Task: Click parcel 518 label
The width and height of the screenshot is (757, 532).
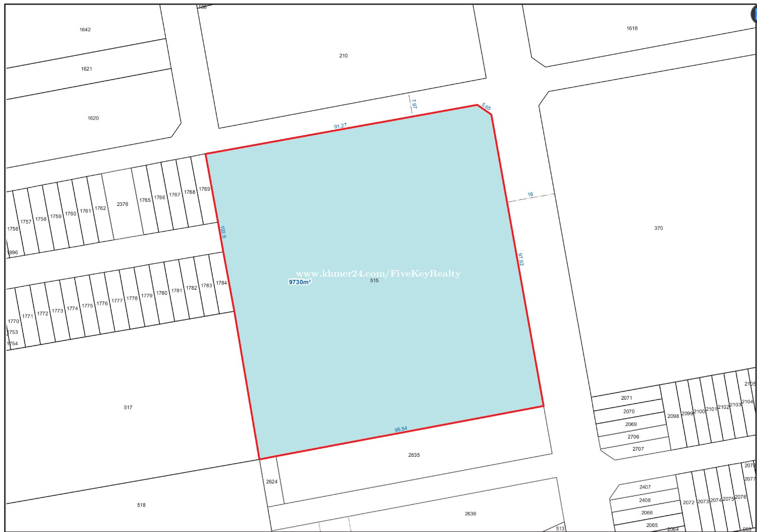Action: click(x=141, y=505)
